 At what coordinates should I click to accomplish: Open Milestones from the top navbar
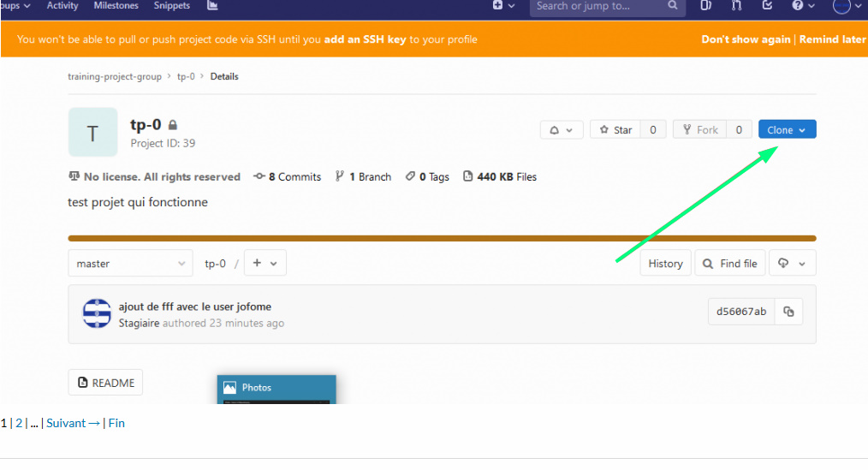click(116, 5)
